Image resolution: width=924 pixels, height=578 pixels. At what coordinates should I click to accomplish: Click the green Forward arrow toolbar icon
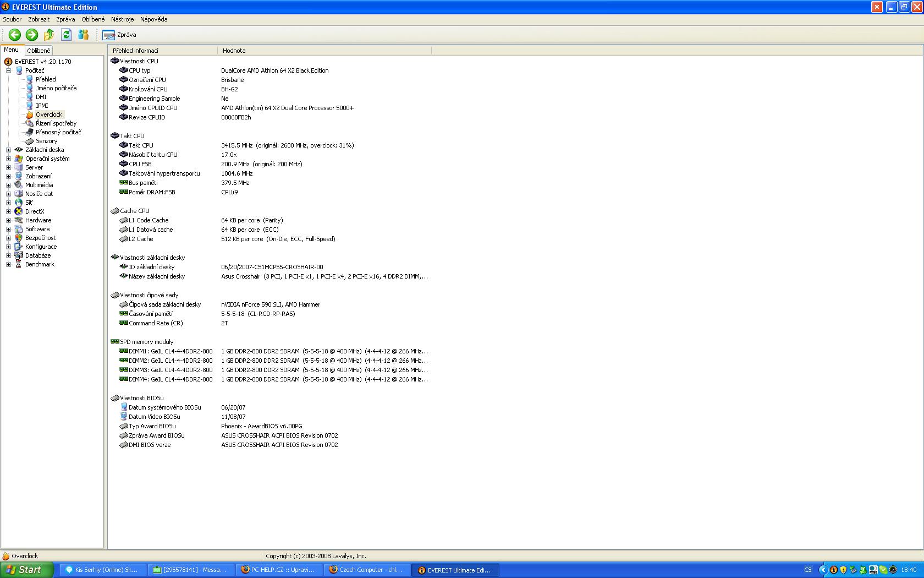pos(32,35)
